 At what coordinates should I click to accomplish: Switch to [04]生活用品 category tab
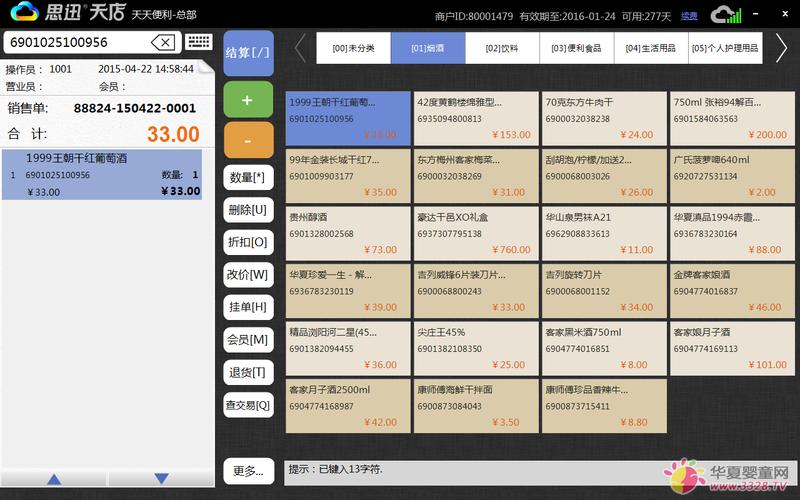click(x=651, y=48)
